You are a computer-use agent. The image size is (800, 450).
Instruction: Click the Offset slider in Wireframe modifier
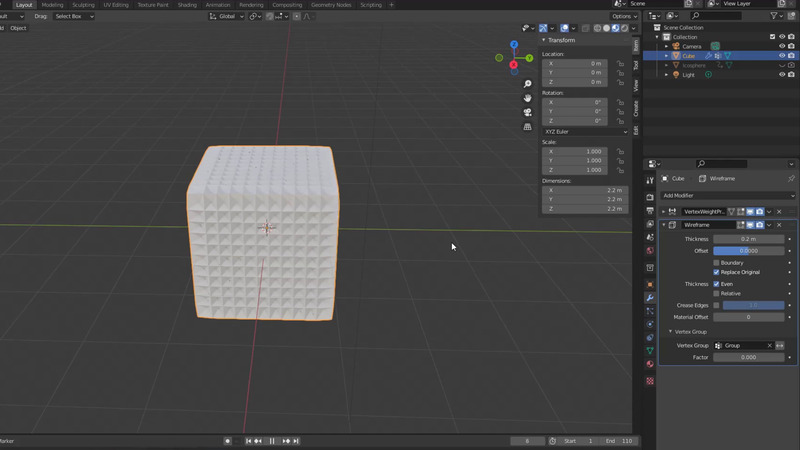pyautogui.click(x=748, y=251)
